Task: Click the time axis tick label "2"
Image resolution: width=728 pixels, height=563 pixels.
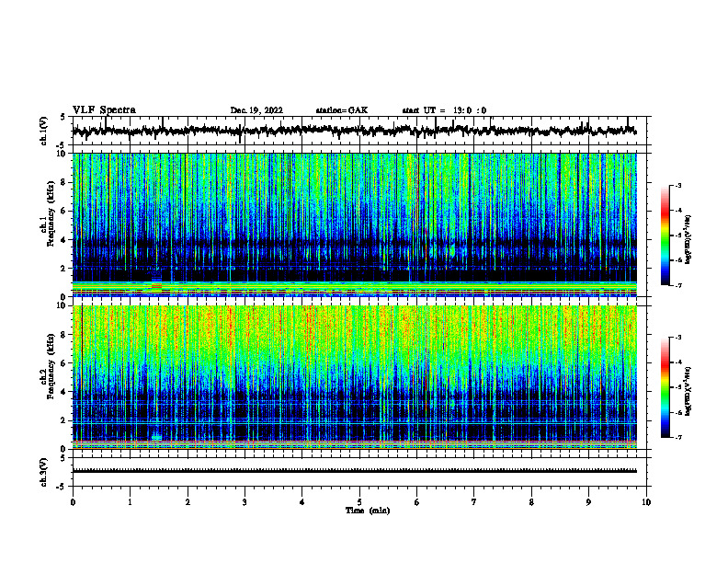Action: [188, 502]
